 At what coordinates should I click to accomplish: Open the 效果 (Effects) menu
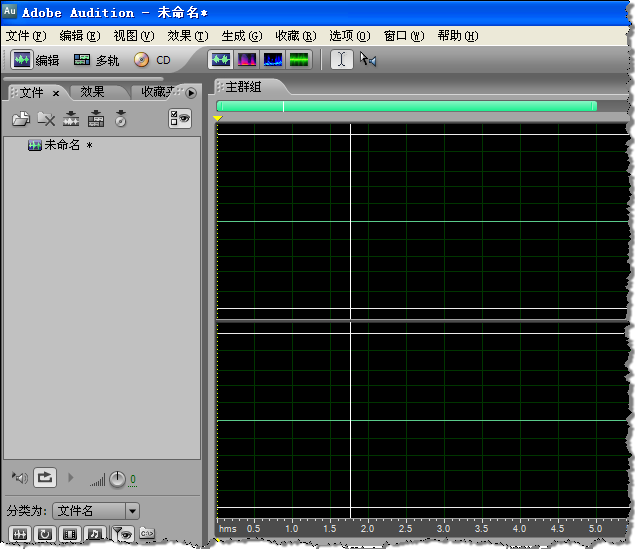pyautogui.click(x=187, y=36)
